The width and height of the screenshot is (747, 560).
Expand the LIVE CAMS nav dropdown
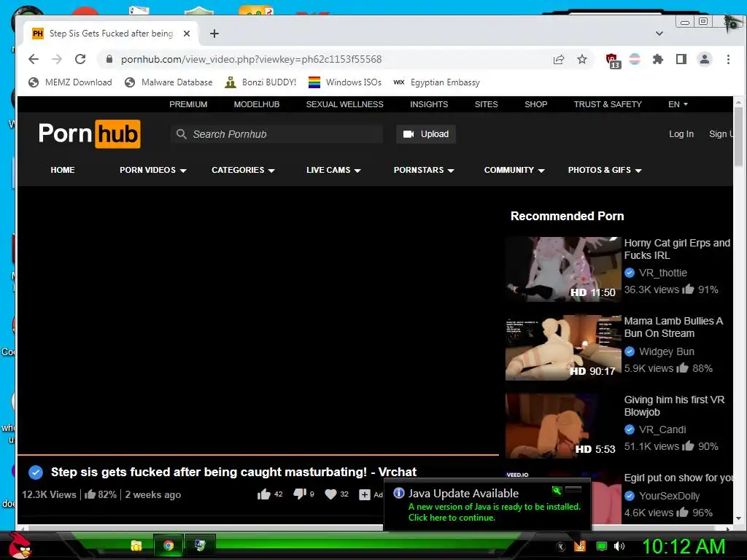(333, 170)
